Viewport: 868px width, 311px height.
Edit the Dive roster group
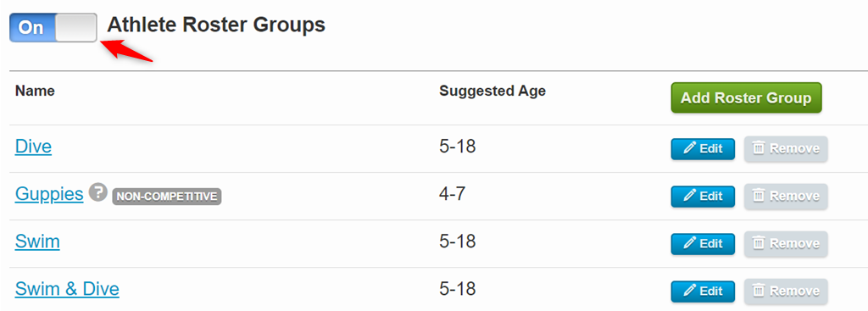click(703, 149)
